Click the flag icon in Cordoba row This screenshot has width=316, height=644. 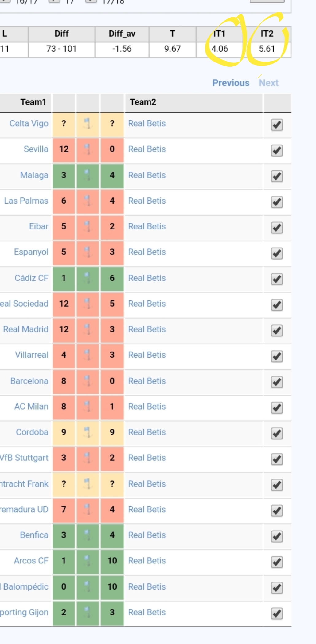click(88, 432)
